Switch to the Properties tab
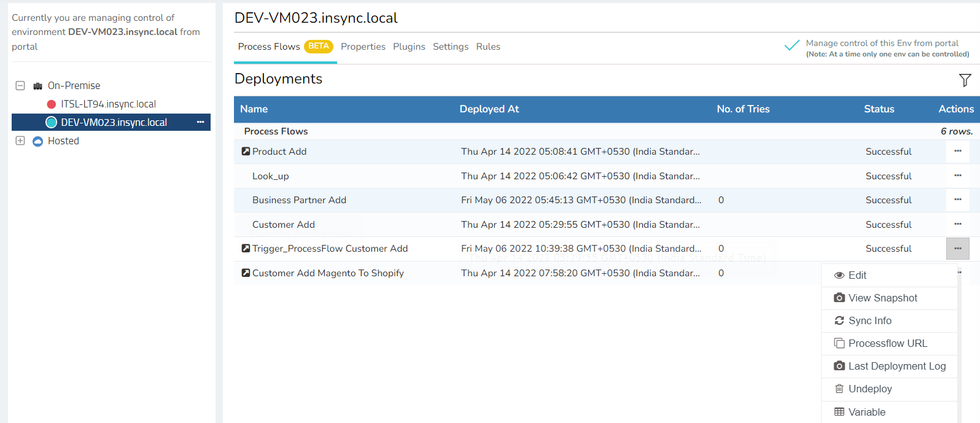Image resolution: width=980 pixels, height=423 pixels. (x=363, y=47)
